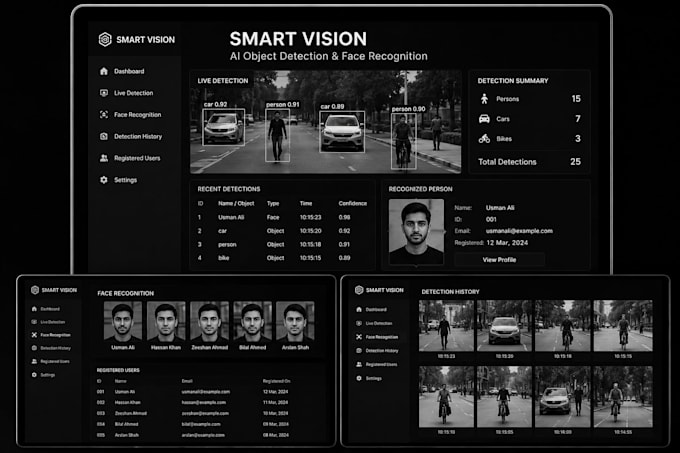Open the 10:15:15 detection history thumbnail
This screenshot has width=680, height=453.
click(623, 326)
